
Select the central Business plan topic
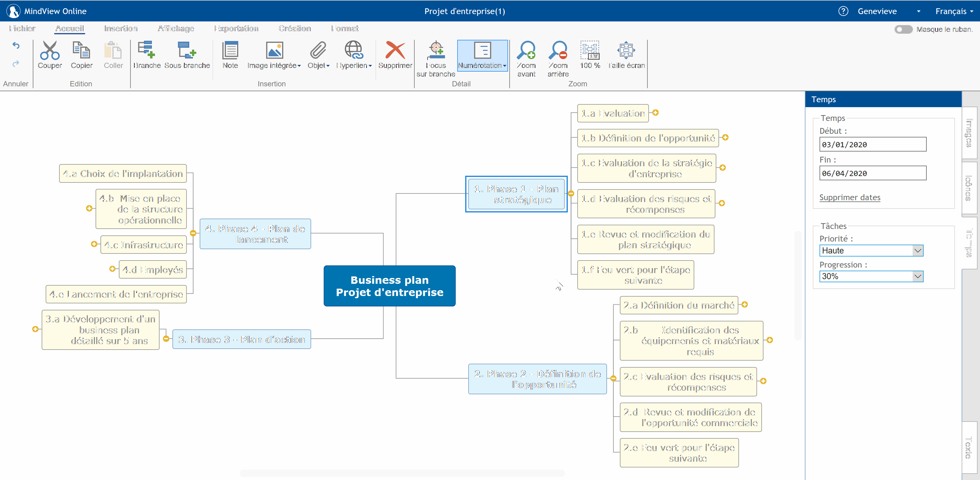[390, 286]
